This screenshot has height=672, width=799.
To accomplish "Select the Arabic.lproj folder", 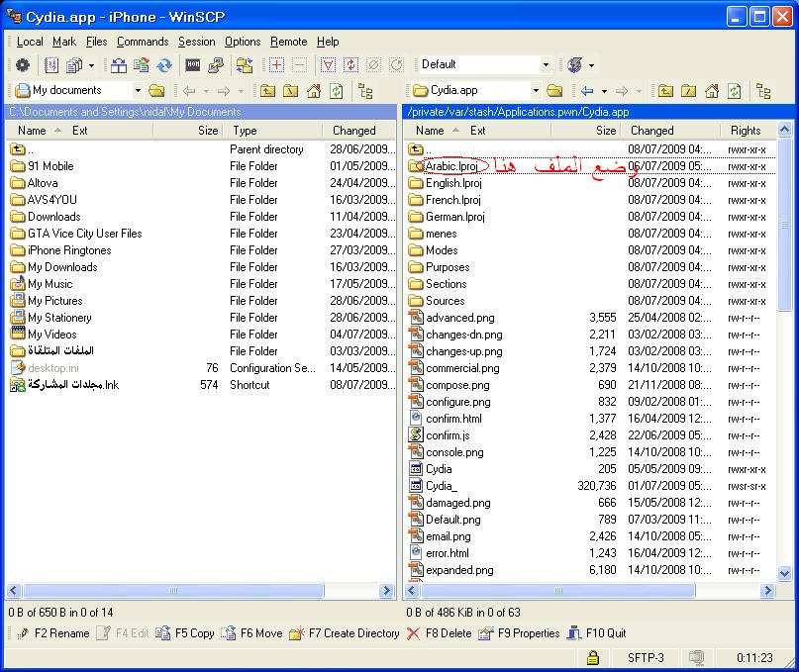I will (x=452, y=166).
